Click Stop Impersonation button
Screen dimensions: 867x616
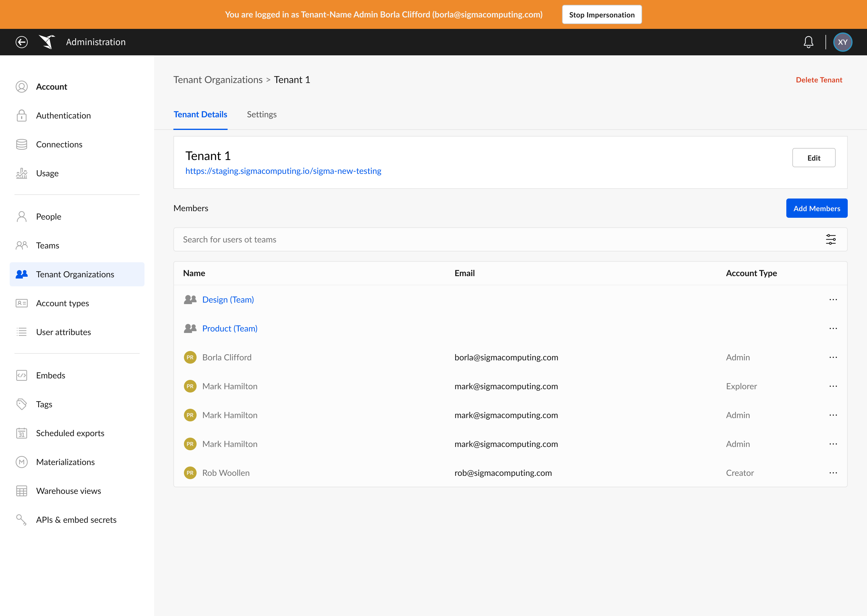[602, 14]
